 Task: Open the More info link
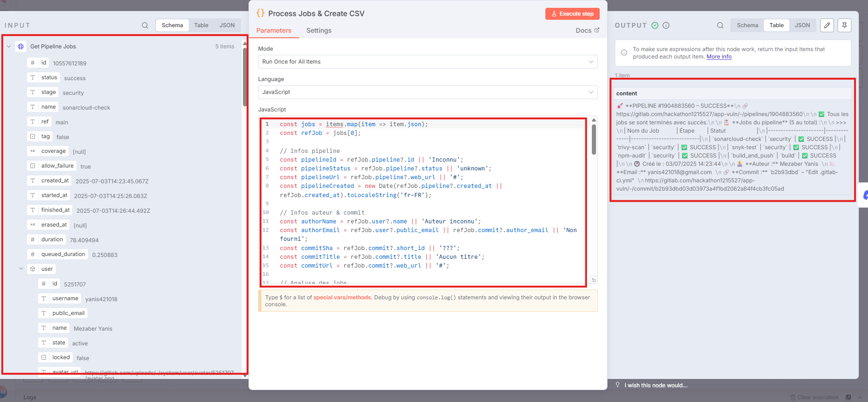[x=719, y=57]
